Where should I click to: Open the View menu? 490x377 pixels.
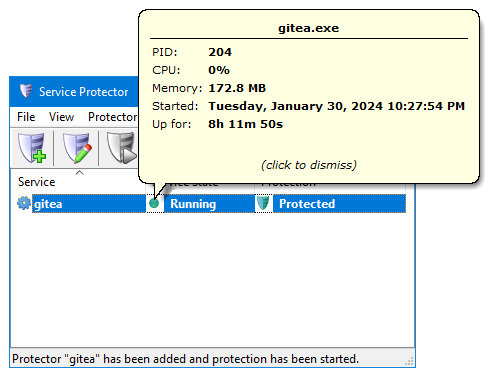[61, 117]
